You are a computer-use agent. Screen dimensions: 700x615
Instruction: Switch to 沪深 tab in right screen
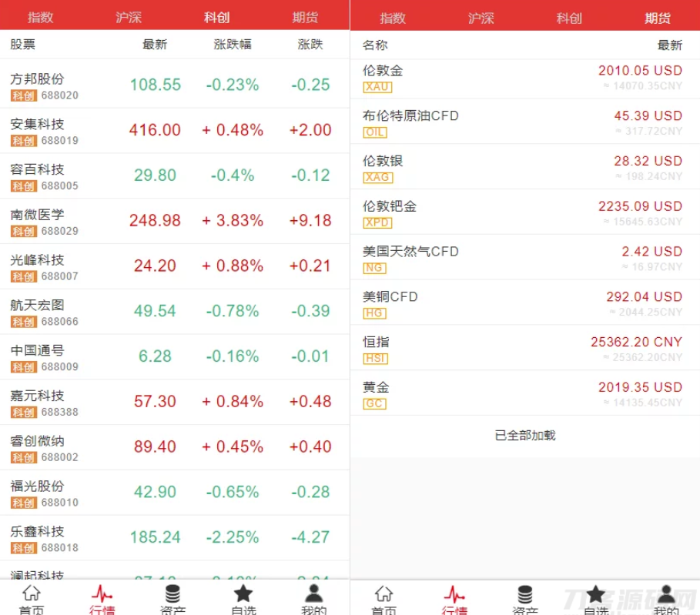click(481, 18)
